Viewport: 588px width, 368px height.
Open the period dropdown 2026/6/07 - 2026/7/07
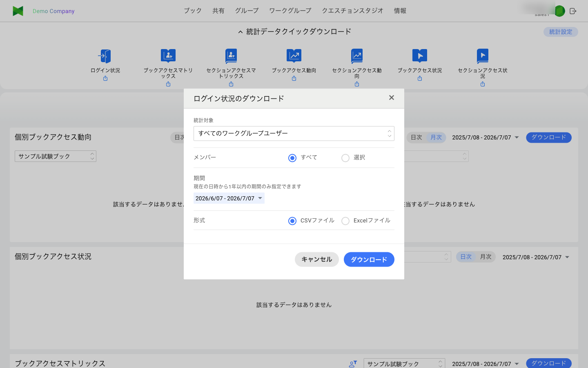[x=229, y=198]
